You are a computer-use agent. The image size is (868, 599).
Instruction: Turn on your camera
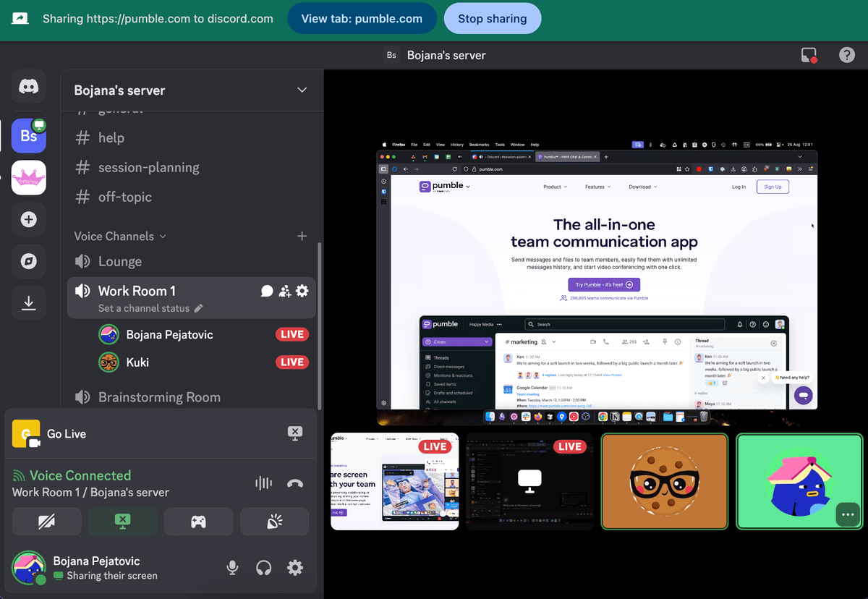tap(46, 521)
